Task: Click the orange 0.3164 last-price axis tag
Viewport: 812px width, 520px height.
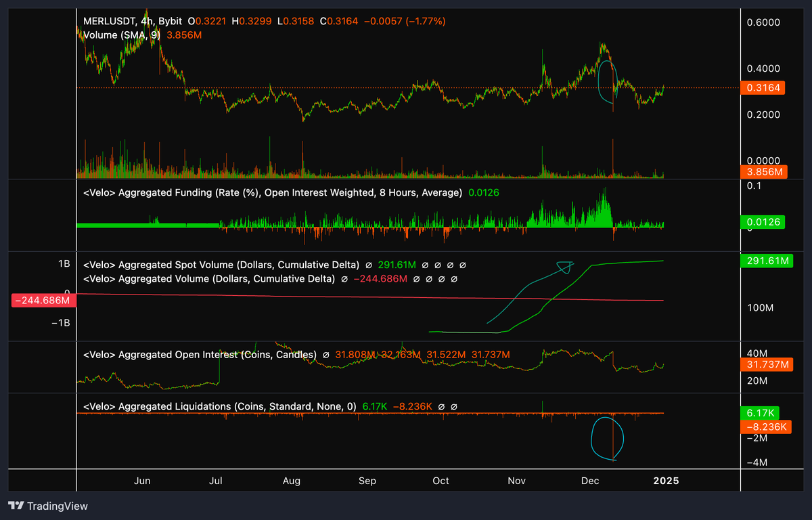Action: 763,87
